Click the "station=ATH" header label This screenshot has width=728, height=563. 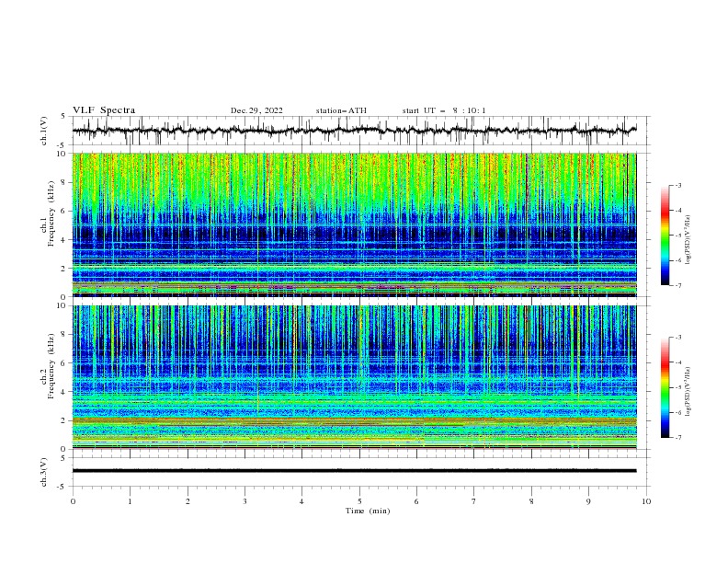click(x=341, y=110)
